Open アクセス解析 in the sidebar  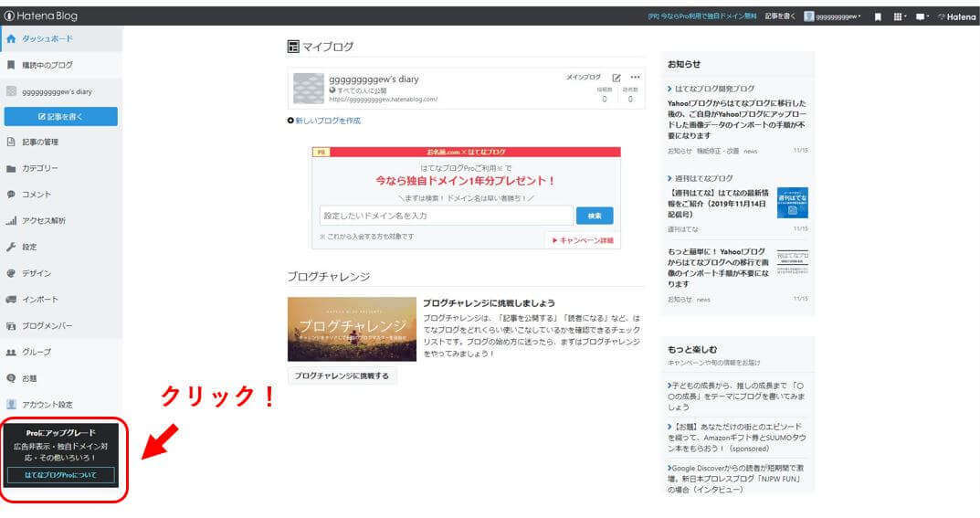61,220
